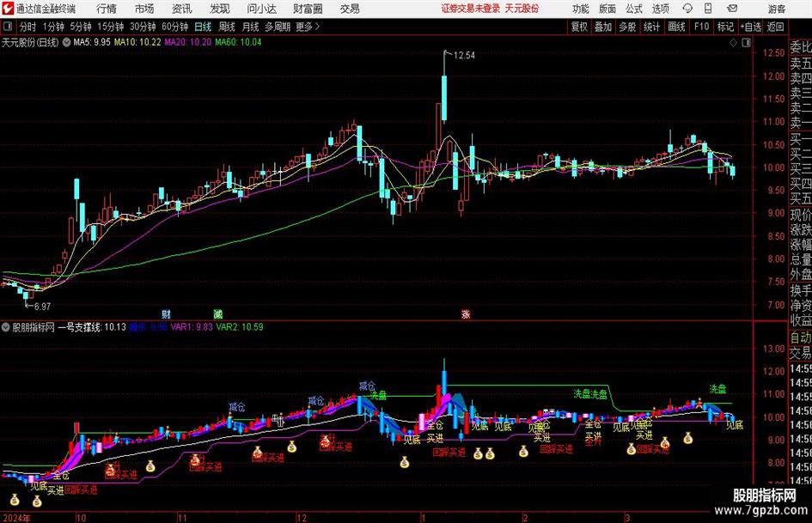Screen dimensions: 812x523
Task: Click the 减 marker on the main chart
Action: (x=218, y=313)
